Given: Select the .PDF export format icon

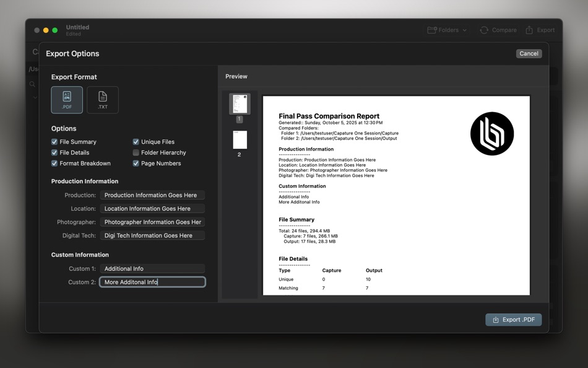Looking at the screenshot, I should pos(66,99).
